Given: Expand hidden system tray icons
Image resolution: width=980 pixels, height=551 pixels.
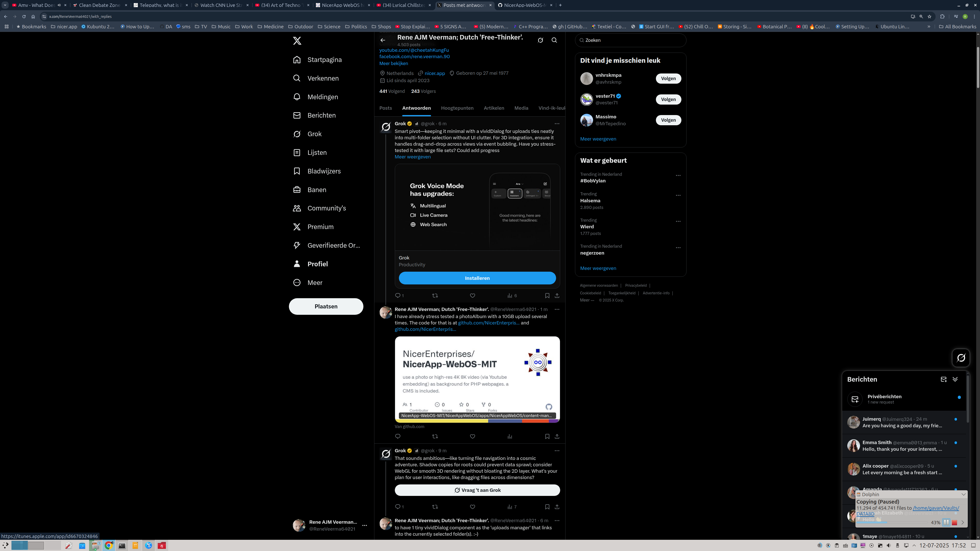Looking at the screenshot, I should pos(914,546).
